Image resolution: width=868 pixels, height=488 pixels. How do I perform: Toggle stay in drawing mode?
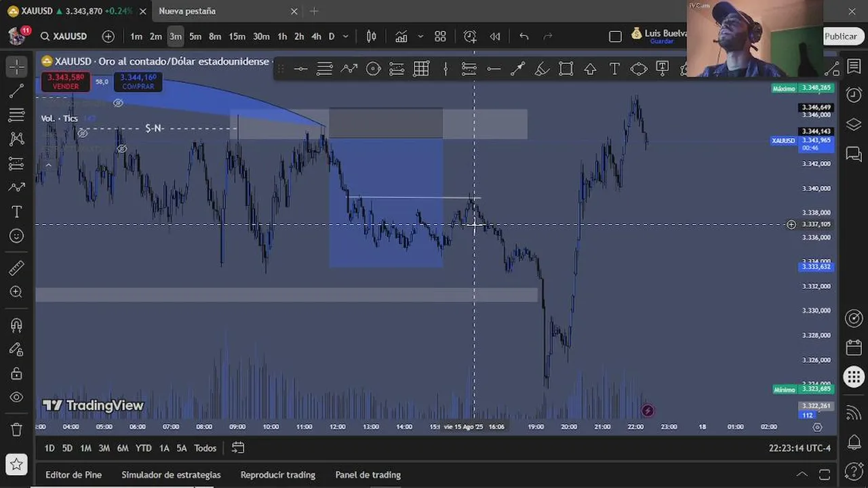tap(16, 350)
